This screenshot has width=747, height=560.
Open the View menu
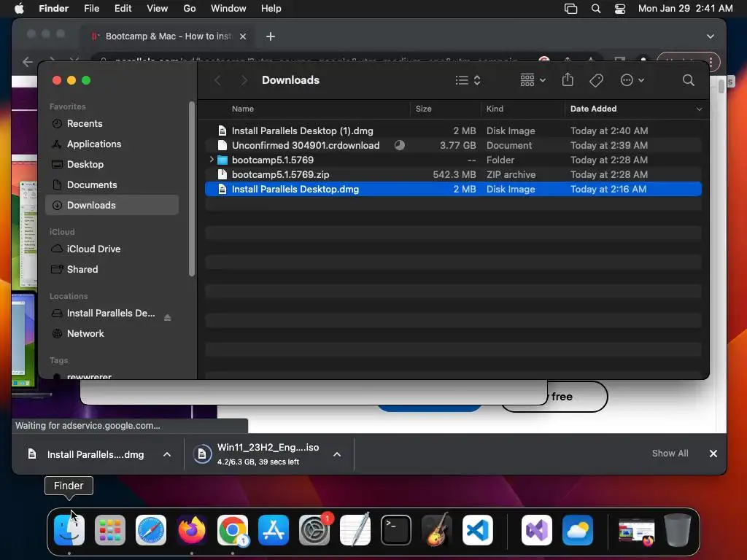click(158, 9)
